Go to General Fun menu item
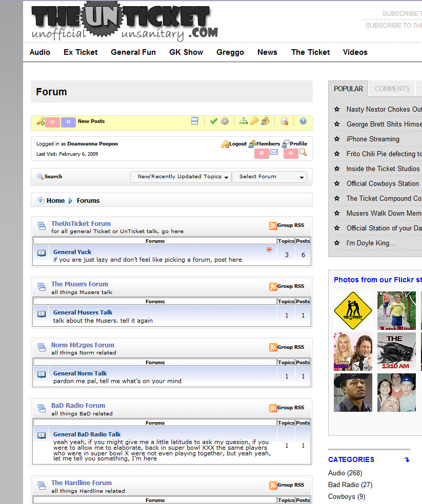 [133, 52]
